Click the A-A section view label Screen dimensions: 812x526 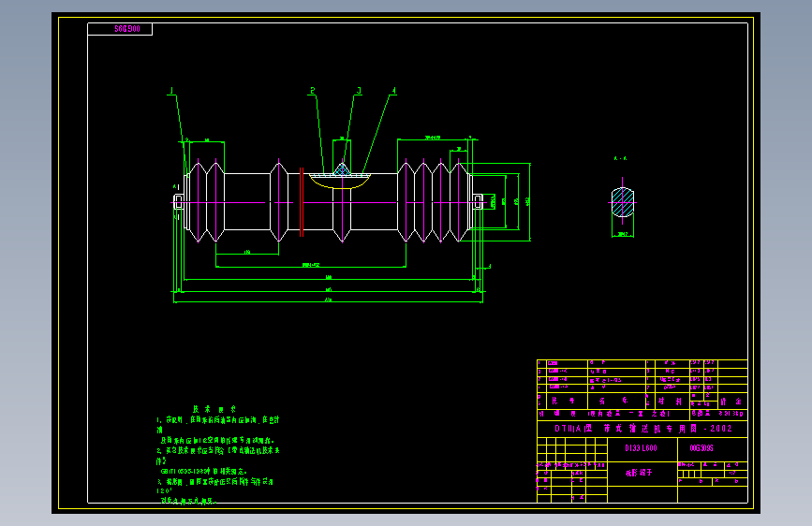click(620, 158)
